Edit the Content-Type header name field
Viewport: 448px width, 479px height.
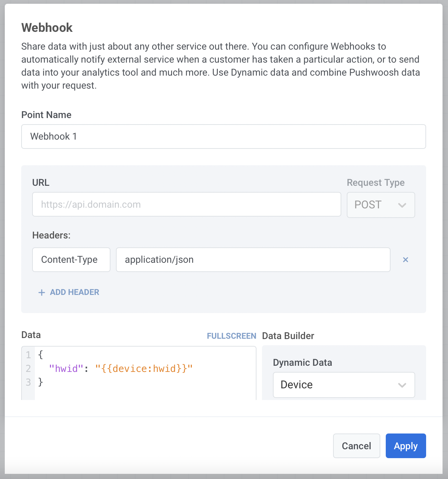point(71,260)
